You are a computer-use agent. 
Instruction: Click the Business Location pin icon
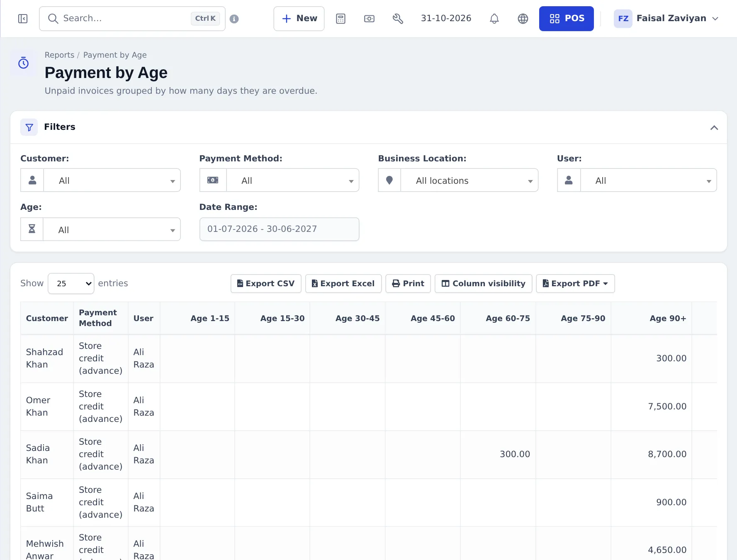tap(389, 180)
